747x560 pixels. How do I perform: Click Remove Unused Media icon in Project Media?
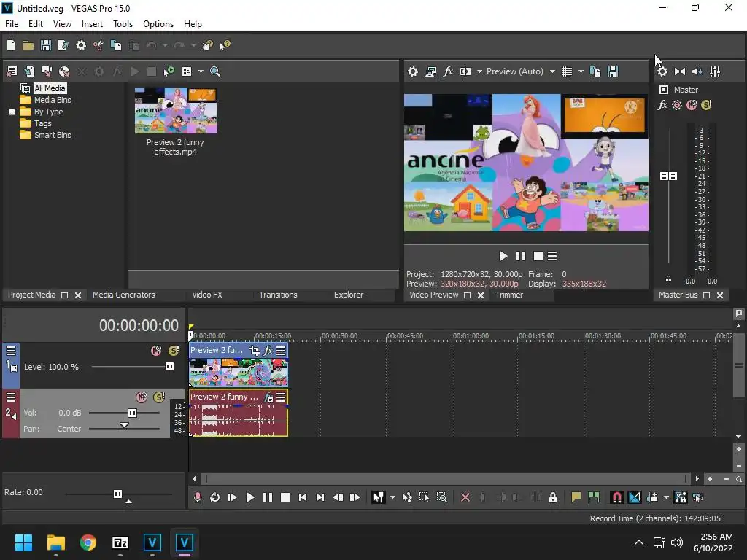click(x=12, y=71)
